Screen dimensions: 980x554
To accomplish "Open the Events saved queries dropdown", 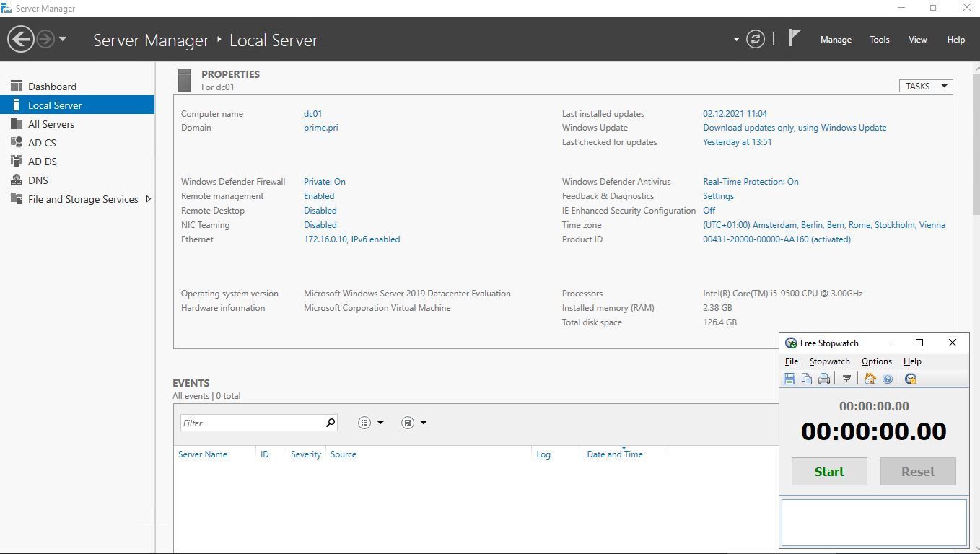I will (414, 423).
